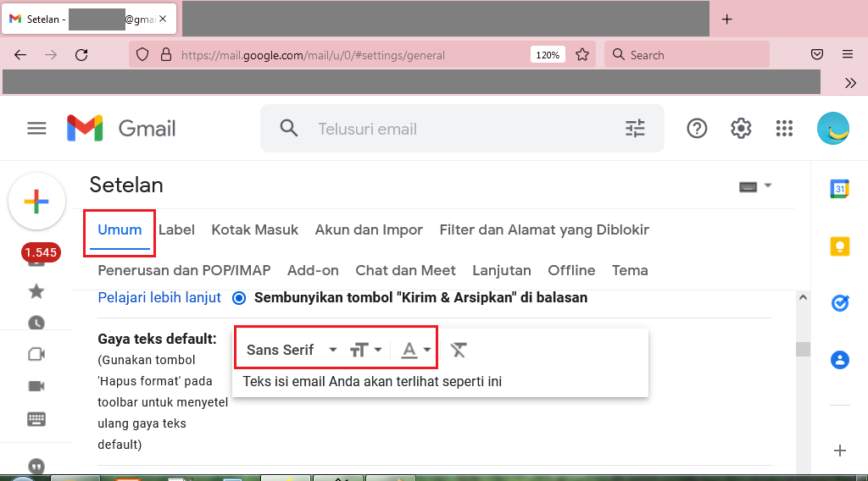The width and height of the screenshot is (868, 481).
Task: Switch to Label settings tab
Action: pos(176,230)
